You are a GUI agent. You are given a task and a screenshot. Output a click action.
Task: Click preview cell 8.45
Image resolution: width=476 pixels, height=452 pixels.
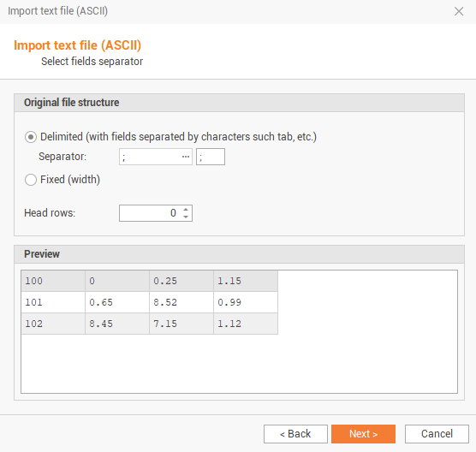pos(117,324)
